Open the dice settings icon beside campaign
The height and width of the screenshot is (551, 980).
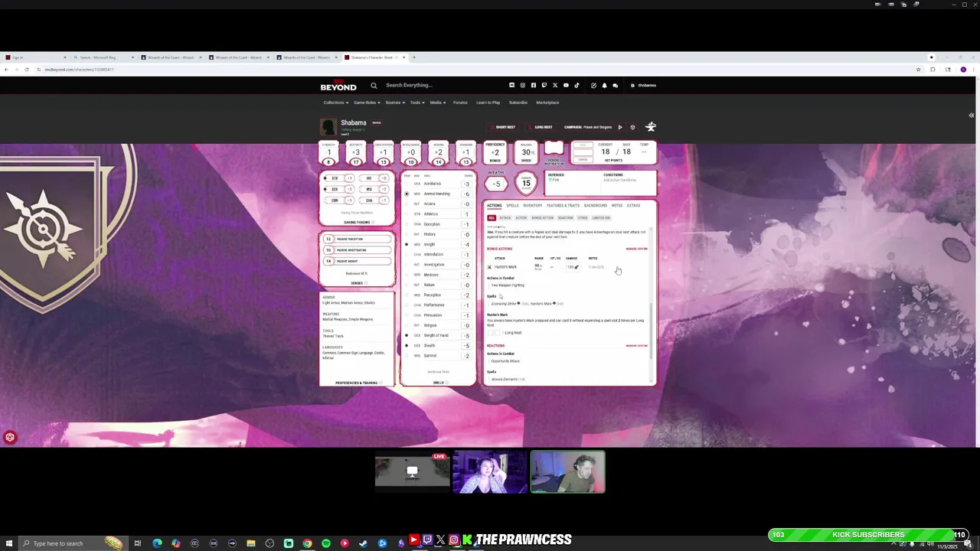632,127
